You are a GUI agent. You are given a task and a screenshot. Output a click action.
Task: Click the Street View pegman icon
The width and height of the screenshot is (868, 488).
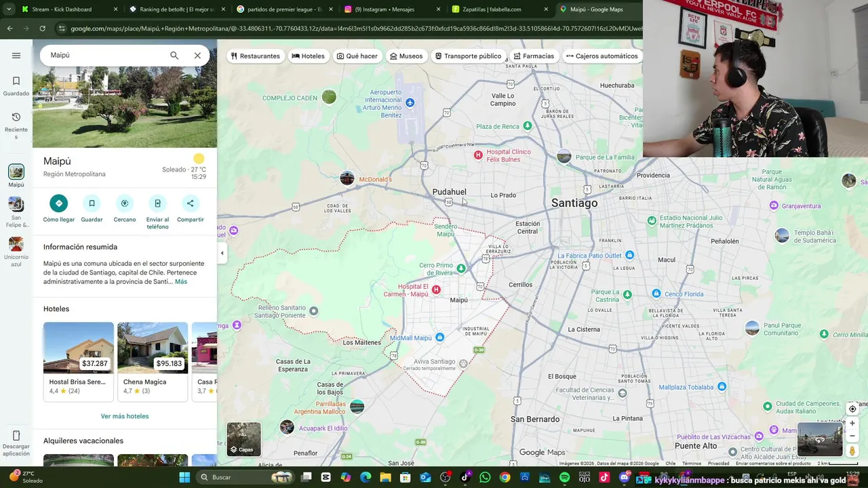pos(852,451)
